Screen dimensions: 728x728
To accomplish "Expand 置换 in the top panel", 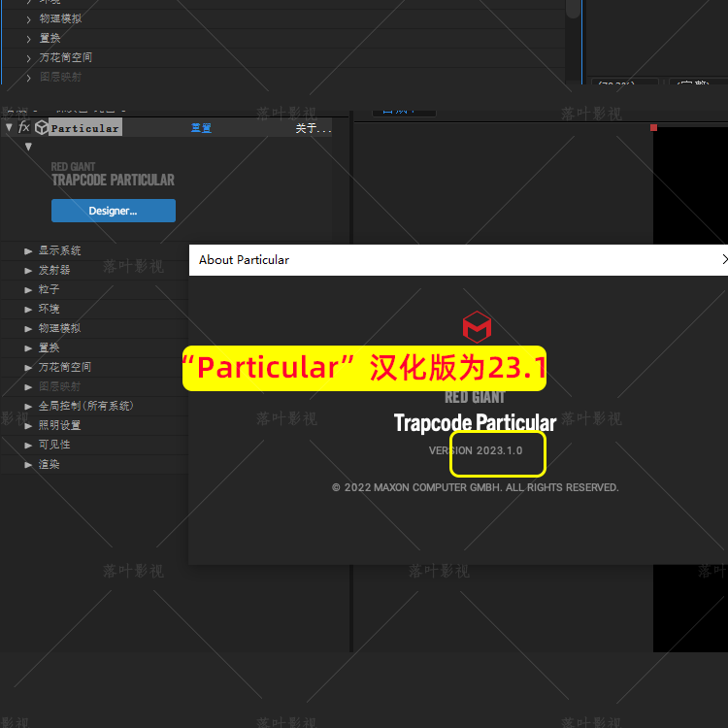I will tap(29, 39).
